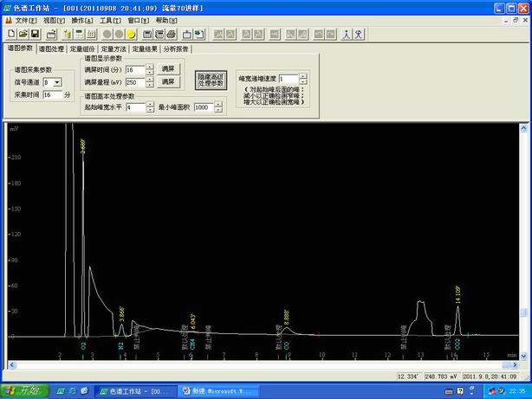Switch to the 谱图处理 tab
The height and width of the screenshot is (399, 532).
click(x=51, y=49)
